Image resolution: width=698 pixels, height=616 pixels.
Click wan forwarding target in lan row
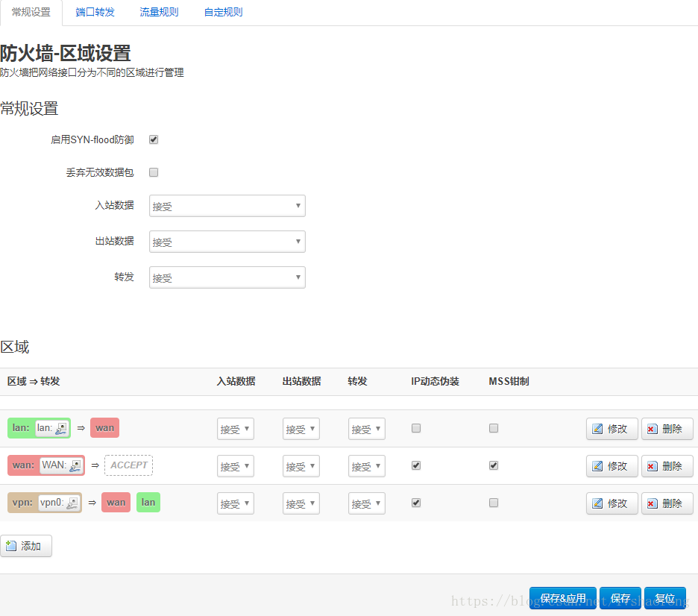click(104, 428)
